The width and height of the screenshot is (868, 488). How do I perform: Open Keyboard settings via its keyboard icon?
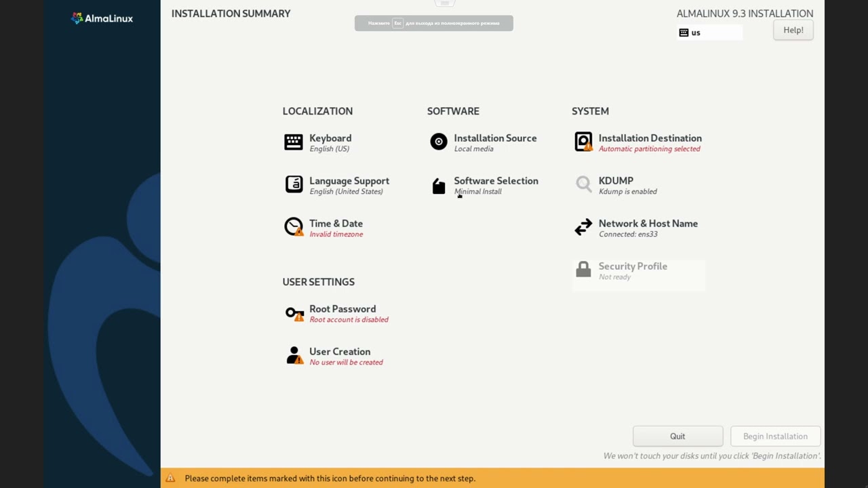[x=294, y=142]
